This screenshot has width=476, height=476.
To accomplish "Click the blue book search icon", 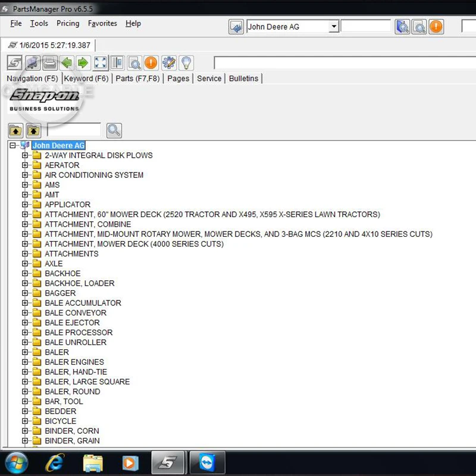I will click(x=402, y=27).
